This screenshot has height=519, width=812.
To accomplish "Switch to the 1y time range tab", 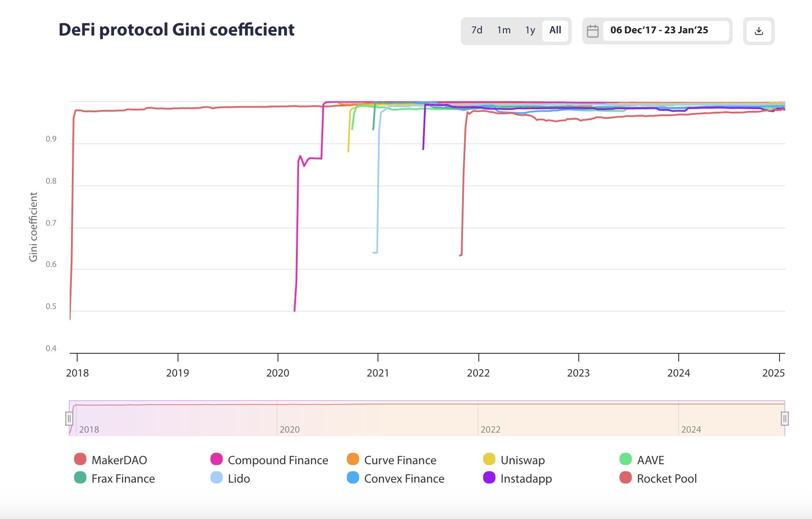I will coord(529,31).
